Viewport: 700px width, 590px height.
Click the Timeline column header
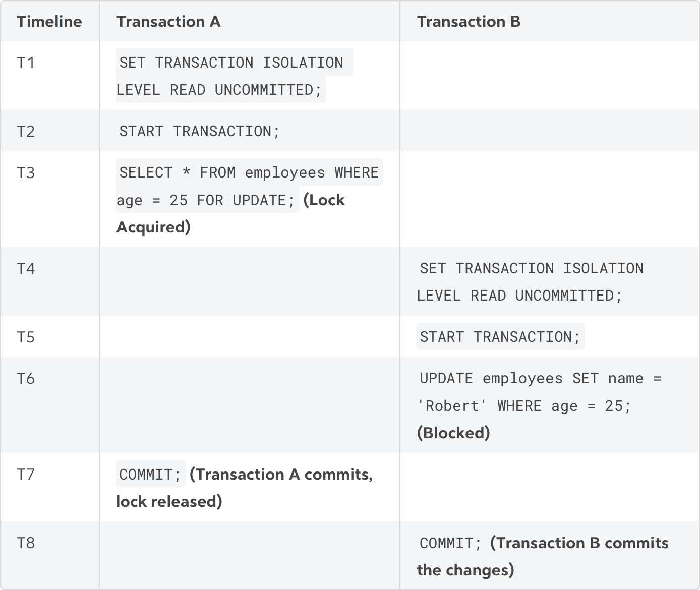(49, 22)
